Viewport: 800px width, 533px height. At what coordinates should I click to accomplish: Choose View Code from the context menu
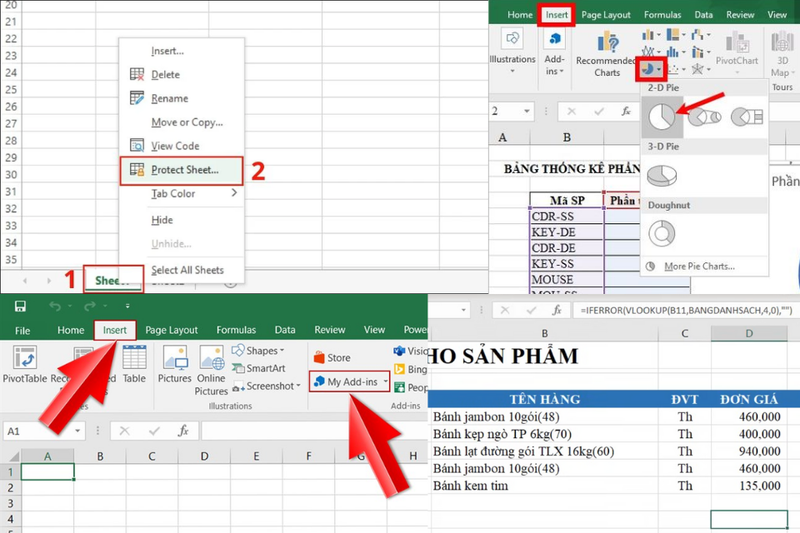(175, 146)
